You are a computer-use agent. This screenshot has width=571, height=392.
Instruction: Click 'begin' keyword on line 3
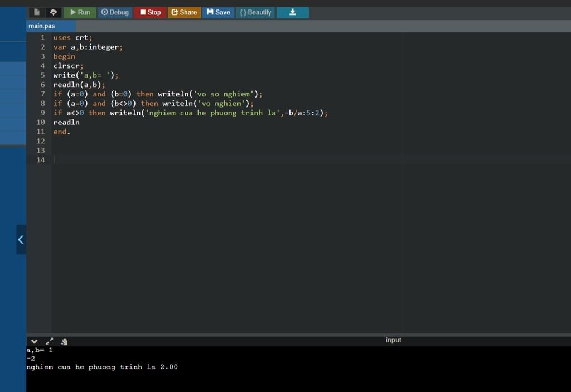point(64,56)
